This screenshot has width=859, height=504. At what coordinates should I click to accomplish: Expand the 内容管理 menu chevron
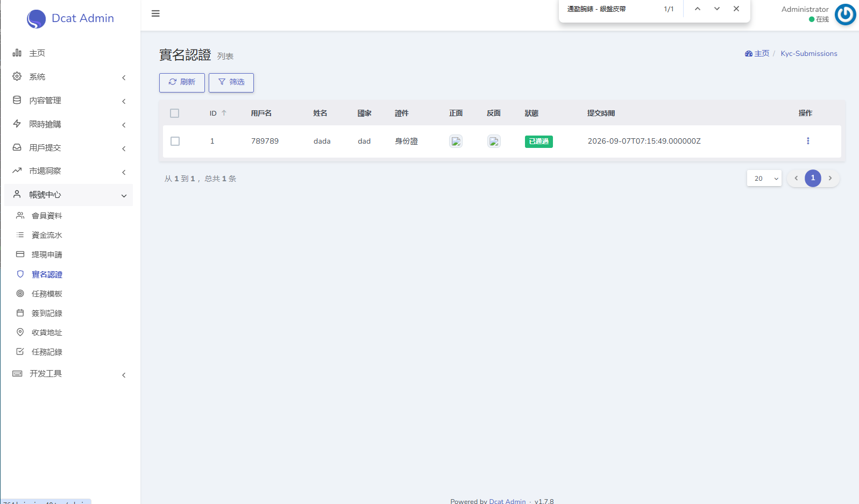(x=124, y=101)
